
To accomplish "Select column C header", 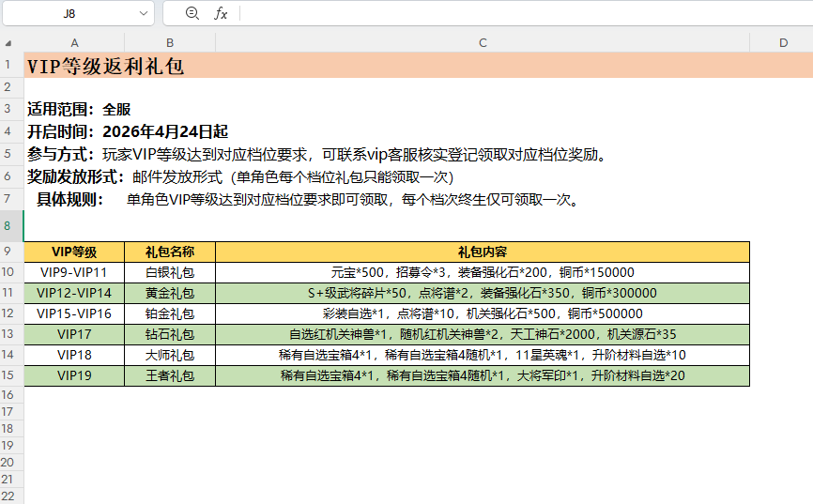I will point(483,43).
